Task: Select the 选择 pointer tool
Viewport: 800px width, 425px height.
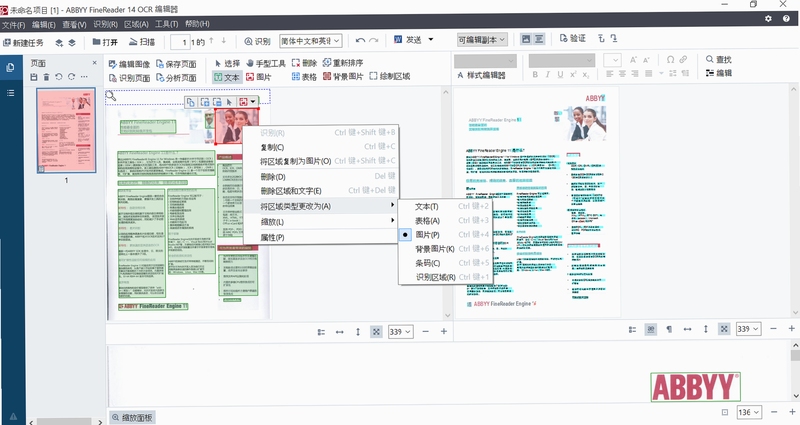Action: (x=227, y=63)
